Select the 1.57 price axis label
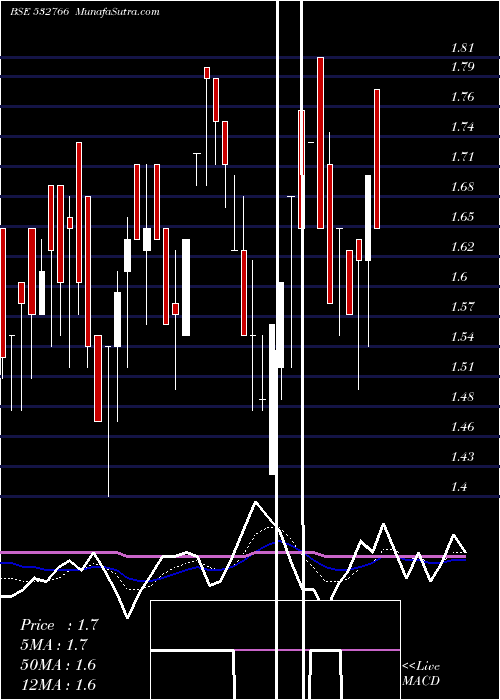500x700 pixels. [462, 307]
